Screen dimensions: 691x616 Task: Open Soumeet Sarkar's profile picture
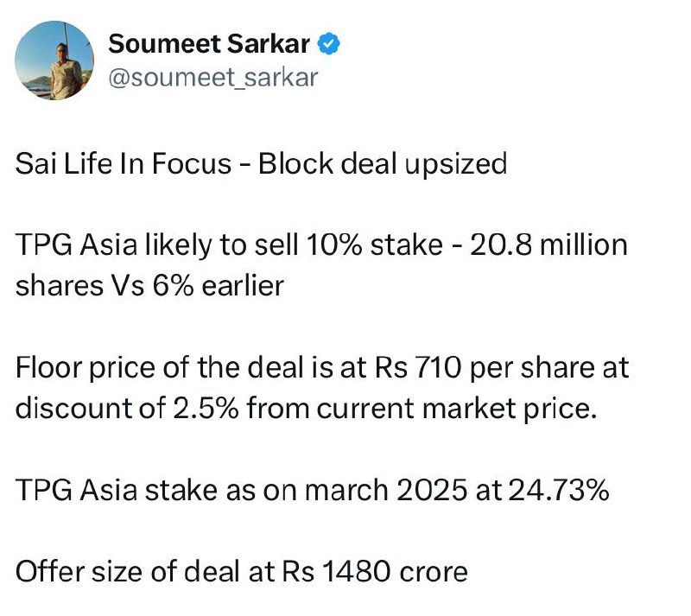pos(54,60)
